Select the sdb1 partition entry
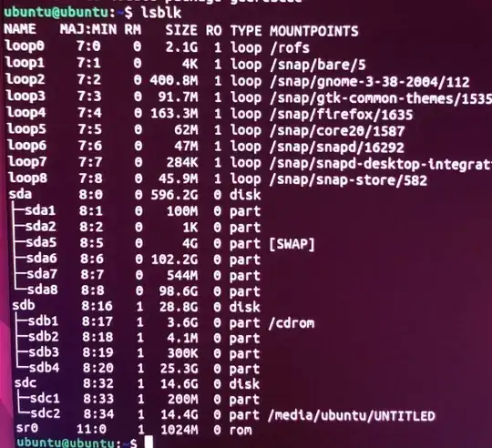 (44, 321)
